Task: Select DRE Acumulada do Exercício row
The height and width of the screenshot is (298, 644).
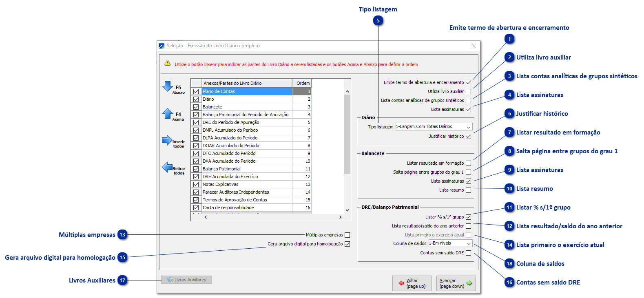Action: pos(251,177)
